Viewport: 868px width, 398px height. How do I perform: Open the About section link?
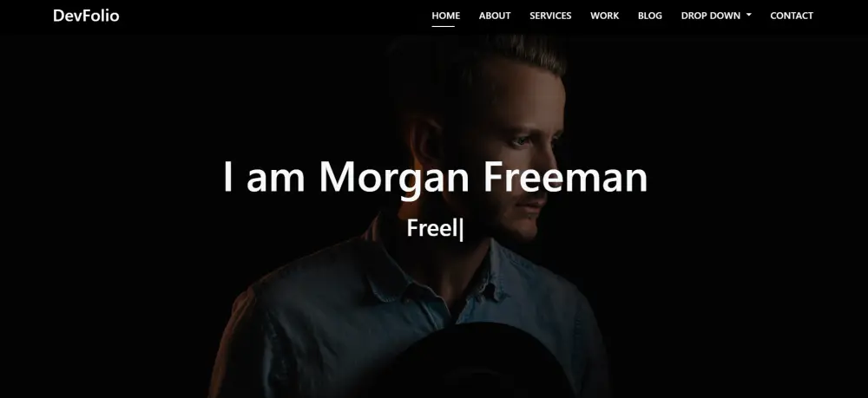pos(495,16)
